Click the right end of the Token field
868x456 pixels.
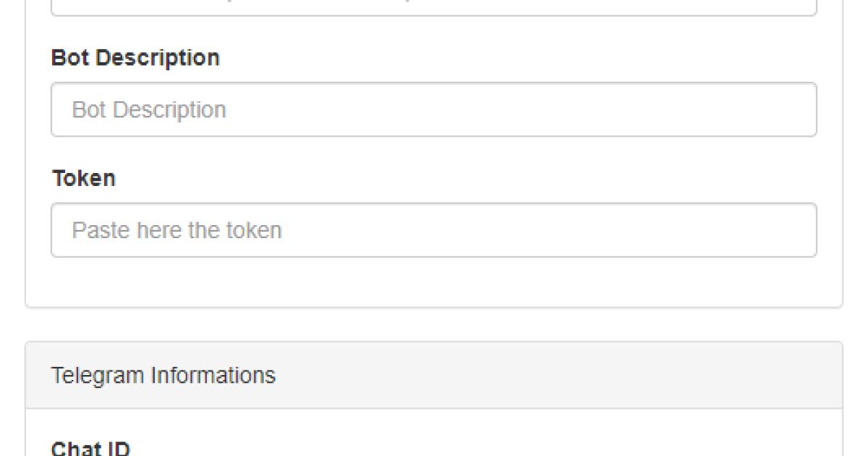tap(796, 230)
